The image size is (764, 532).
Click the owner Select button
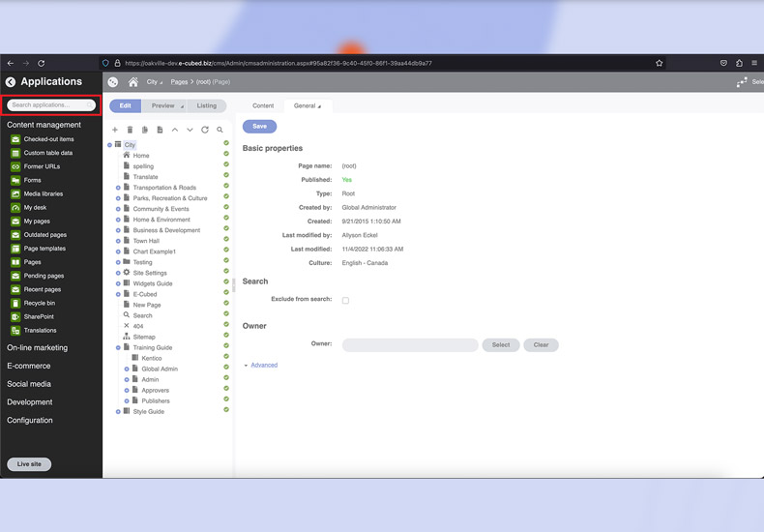click(x=500, y=344)
